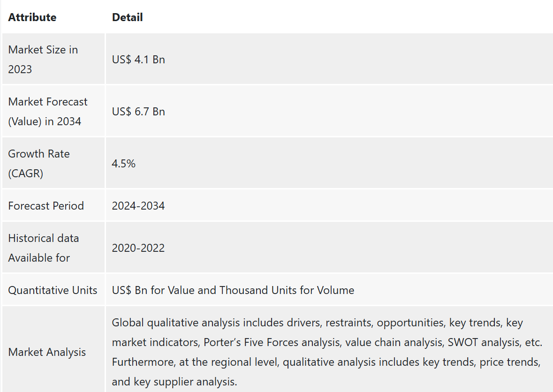Screen dimensions: 553x392
Task: Click the Detail column header
Action: click(127, 17)
